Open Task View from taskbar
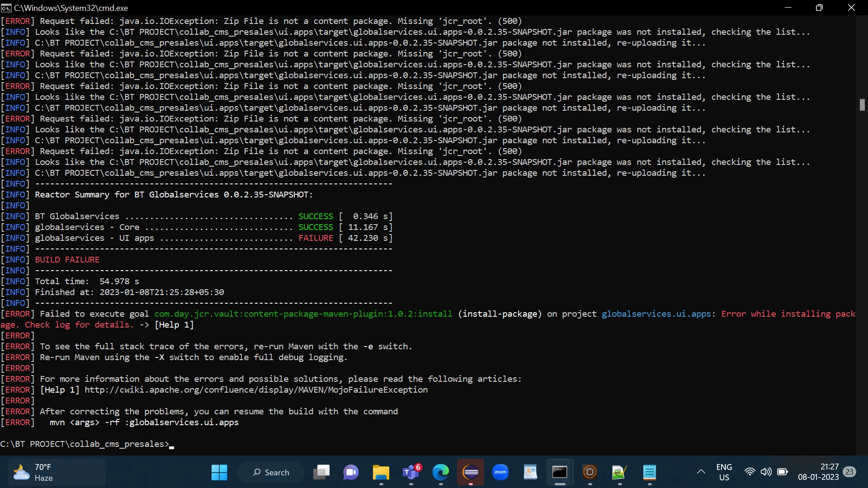The width and height of the screenshot is (868, 488). tap(321, 472)
